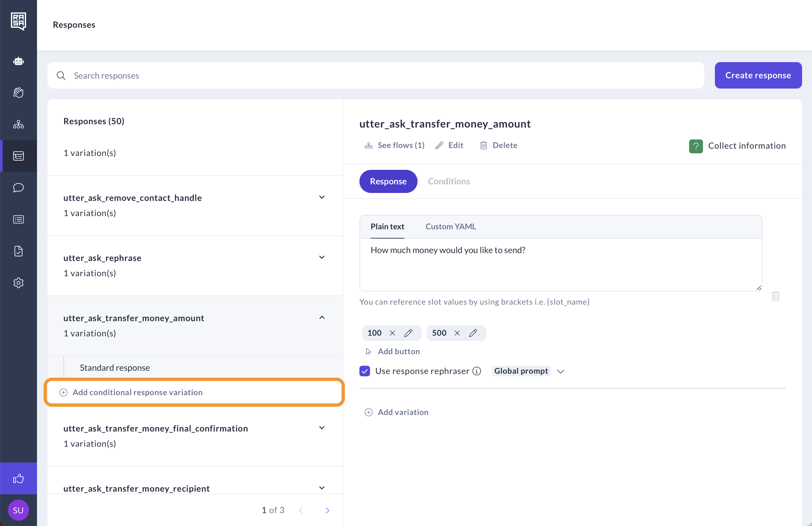Go to next page of responses
The image size is (812, 526).
327,510
